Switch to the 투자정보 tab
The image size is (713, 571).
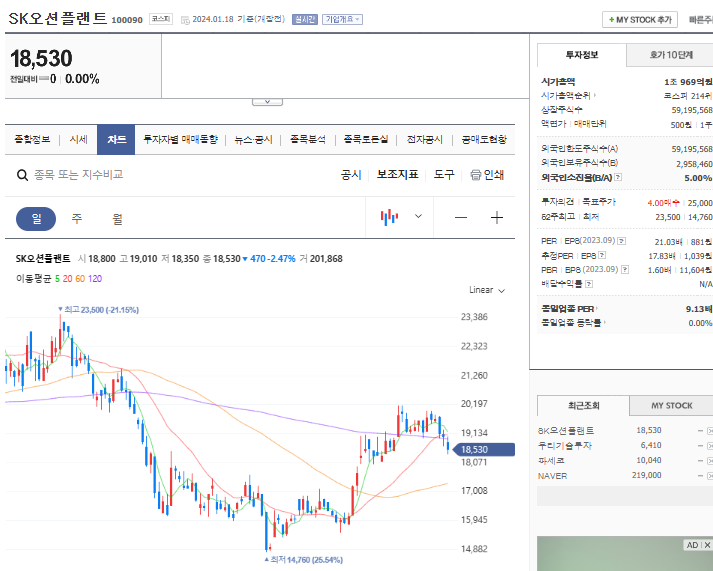coord(582,55)
